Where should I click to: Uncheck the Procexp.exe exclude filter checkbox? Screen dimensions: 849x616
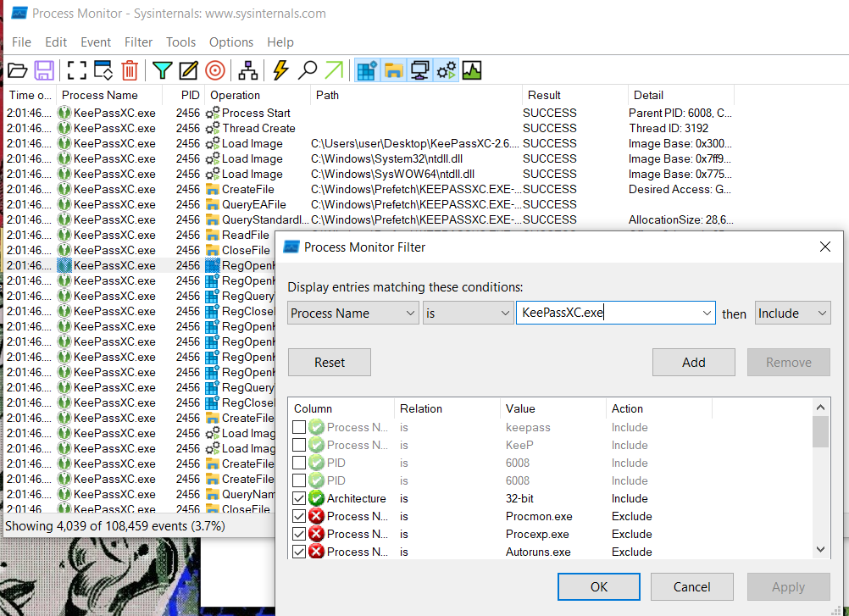(x=299, y=534)
